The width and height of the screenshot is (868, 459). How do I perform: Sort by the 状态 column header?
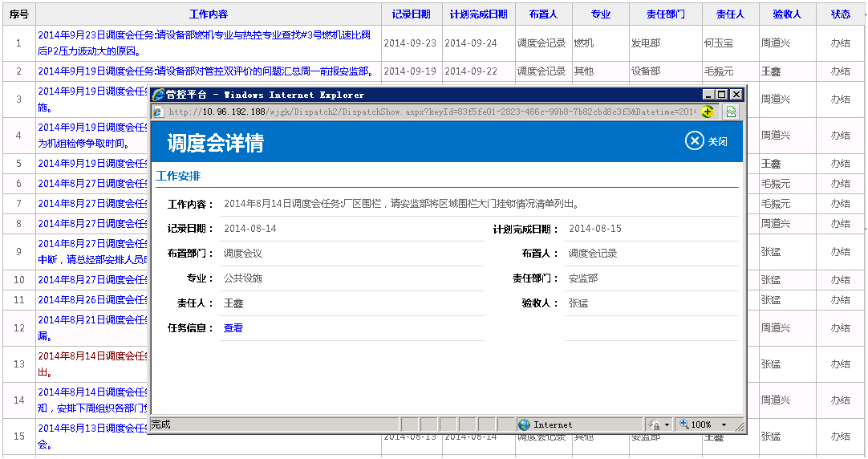pos(840,14)
